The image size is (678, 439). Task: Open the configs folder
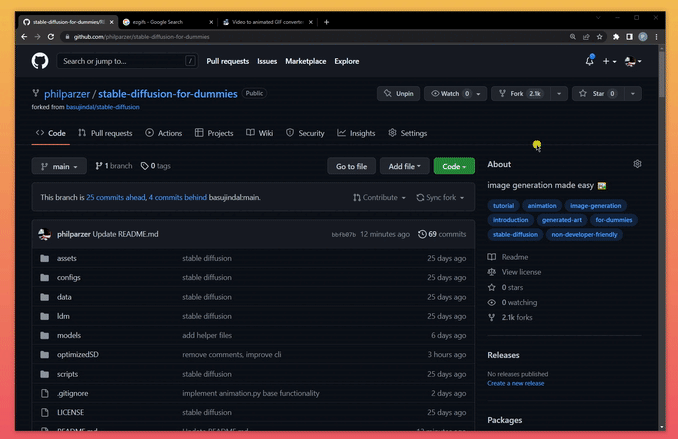point(69,277)
